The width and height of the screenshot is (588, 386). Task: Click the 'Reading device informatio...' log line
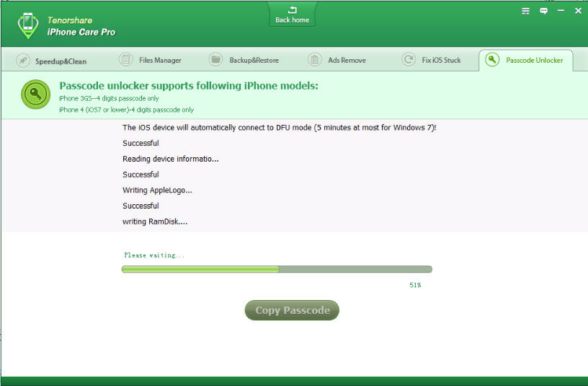coord(171,159)
